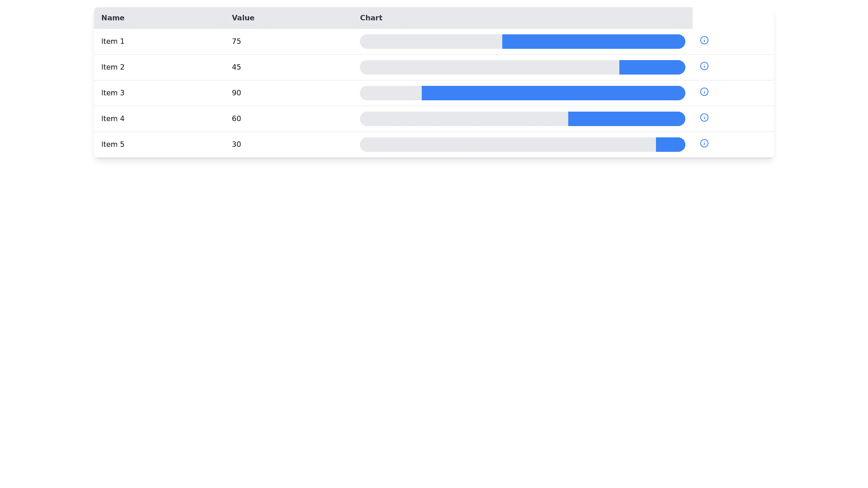This screenshot has height=488, width=868.
Task: Click the blue bar of Item 4
Action: click(626, 119)
